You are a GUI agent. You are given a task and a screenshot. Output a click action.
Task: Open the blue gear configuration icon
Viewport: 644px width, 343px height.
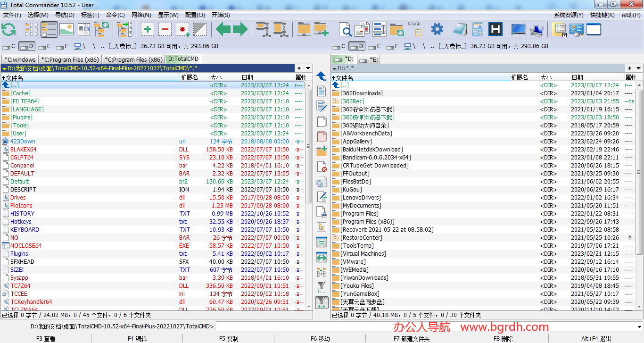pyautogui.click(x=437, y=29)
